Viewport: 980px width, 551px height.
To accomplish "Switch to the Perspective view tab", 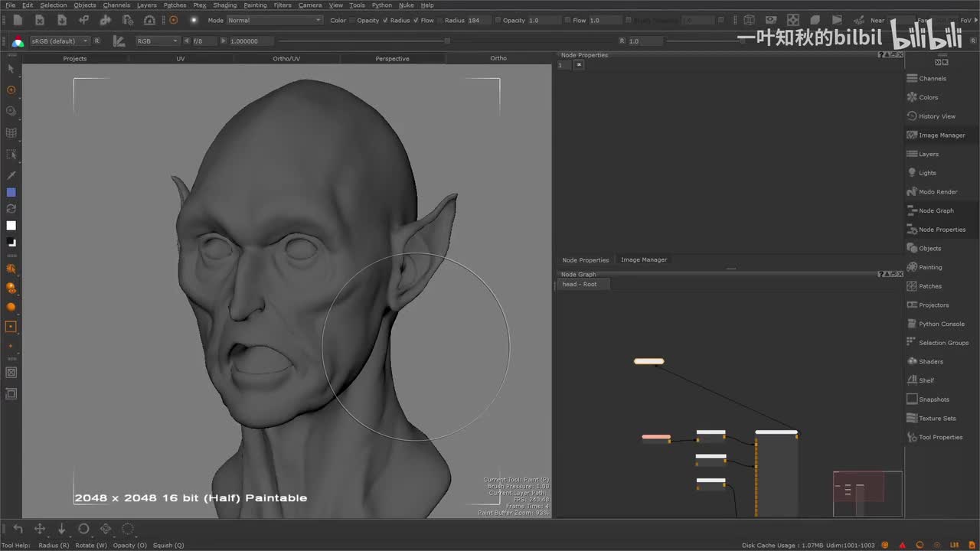I will tap(392, 59).
